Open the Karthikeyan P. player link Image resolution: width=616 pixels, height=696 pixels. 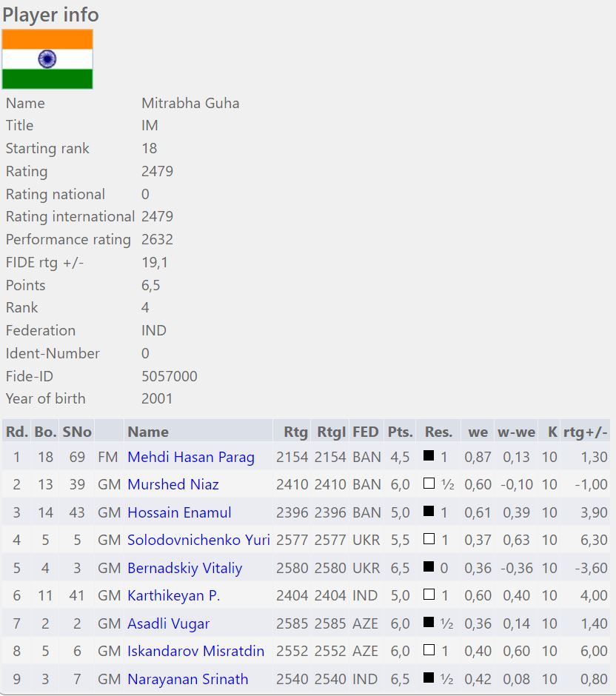point(173,595)
